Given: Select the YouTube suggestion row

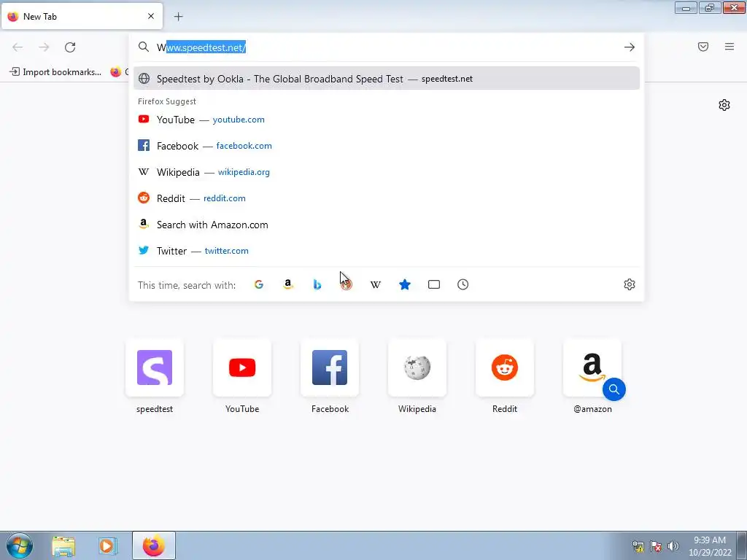Looking at the screenshot, I should pyautogui.click(x=387, y=120).
